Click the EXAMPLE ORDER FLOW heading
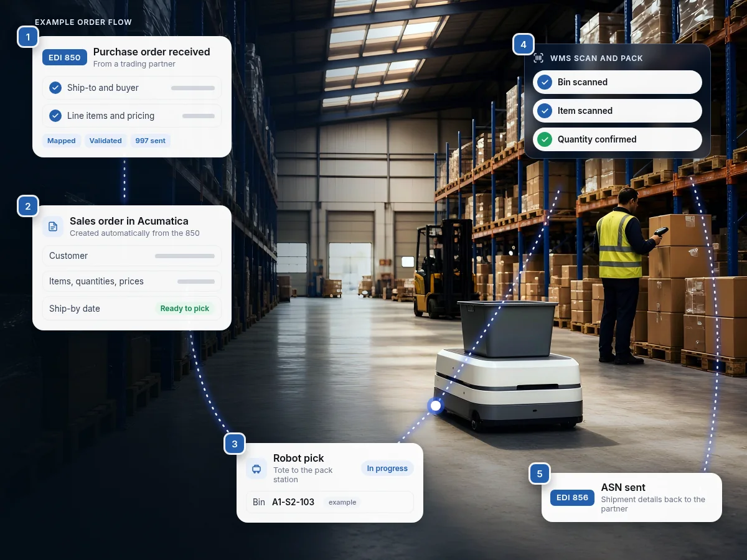The width and height of the screenshot is (747, 560). pyautogui.click(x=83, y=22)
